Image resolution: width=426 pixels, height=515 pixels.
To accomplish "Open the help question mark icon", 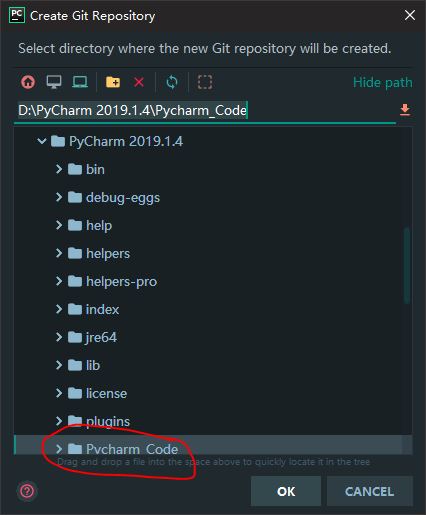I will (27, 491).
